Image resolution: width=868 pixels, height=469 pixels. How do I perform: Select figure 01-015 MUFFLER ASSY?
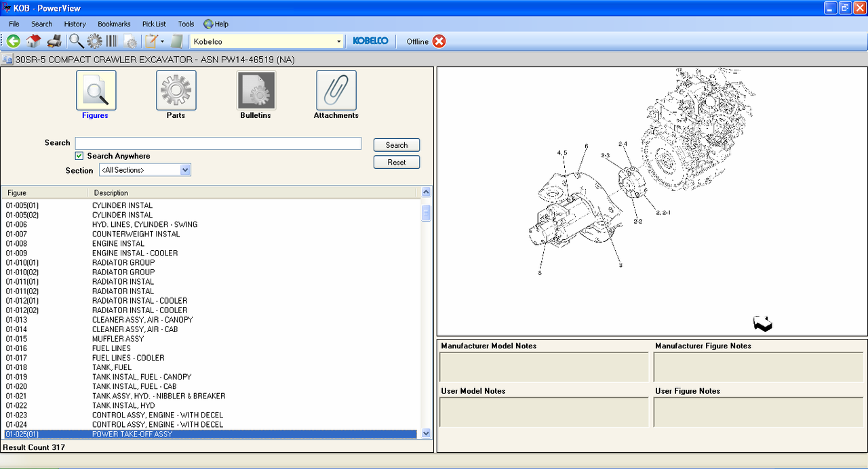[211, 338]
